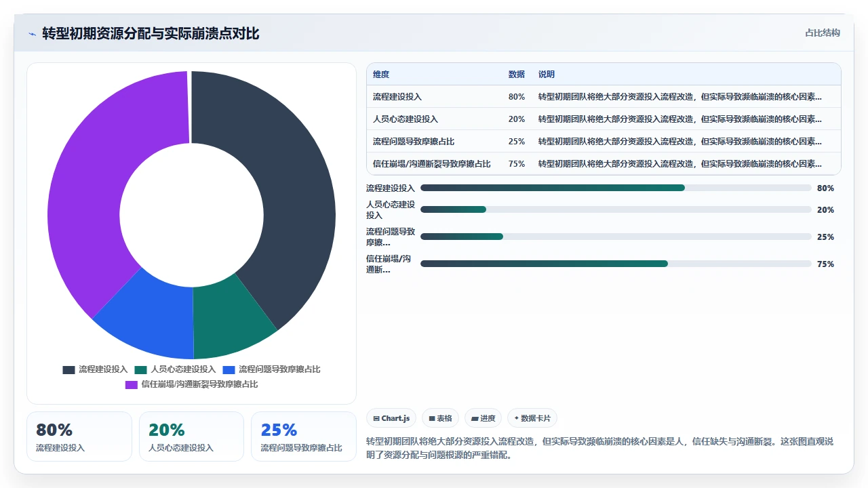Click the 75% value beside the progress bar
Viewport: 868px width, 488px height.
[825, 264]
